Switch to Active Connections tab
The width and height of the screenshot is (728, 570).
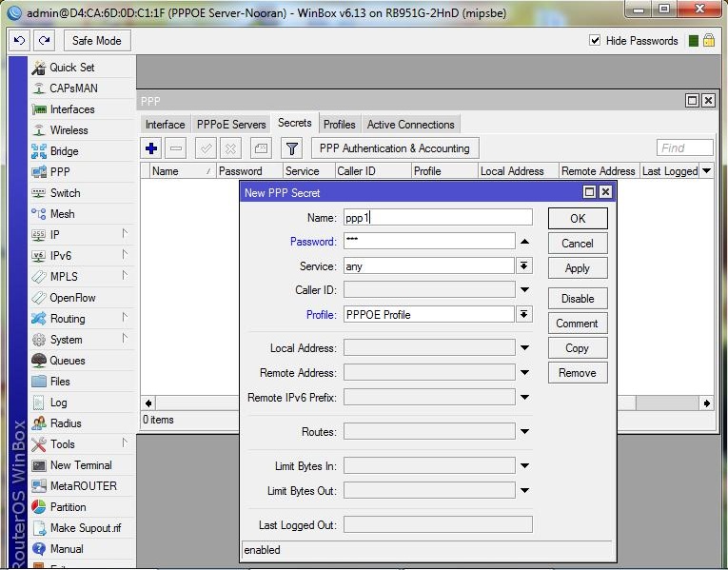click(411, 125)
